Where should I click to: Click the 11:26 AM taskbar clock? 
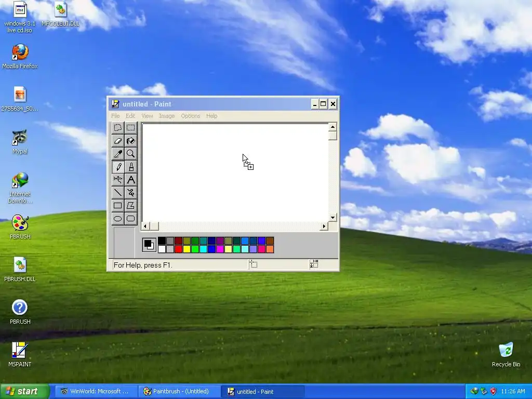pyautogui.click(x=513, y=391)
